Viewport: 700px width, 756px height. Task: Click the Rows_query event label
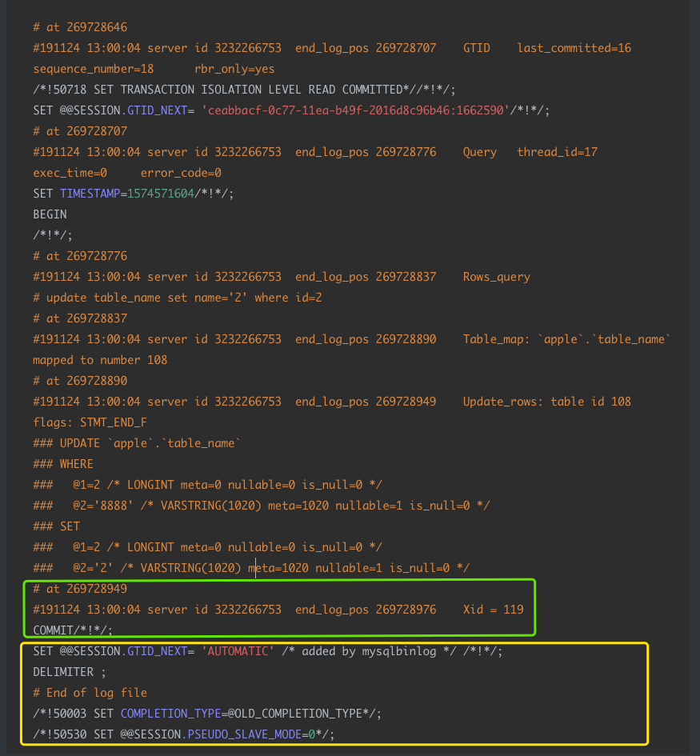496,277
